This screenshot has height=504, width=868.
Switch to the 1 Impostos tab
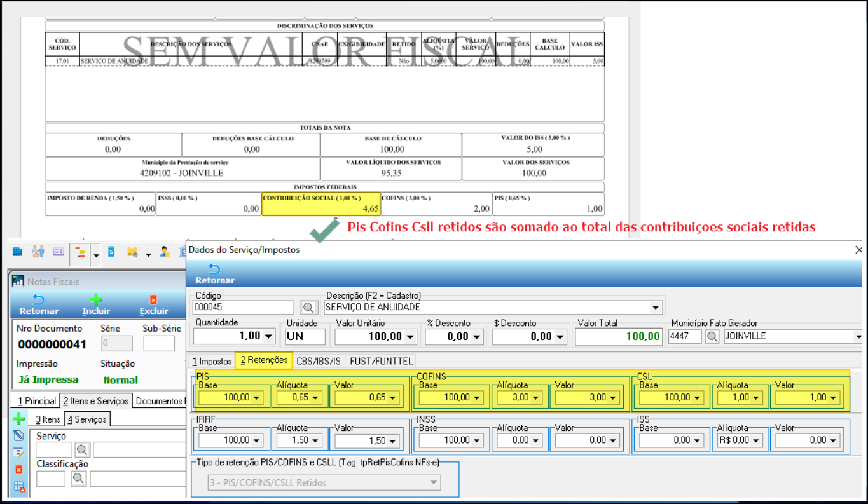pyautogui.click(x=212, y=361)
